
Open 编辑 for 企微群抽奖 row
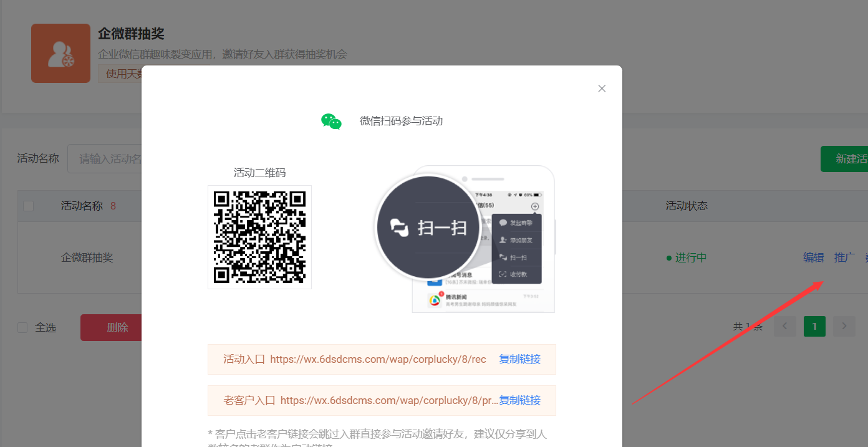pyautogui.click(x=814, y=257)
